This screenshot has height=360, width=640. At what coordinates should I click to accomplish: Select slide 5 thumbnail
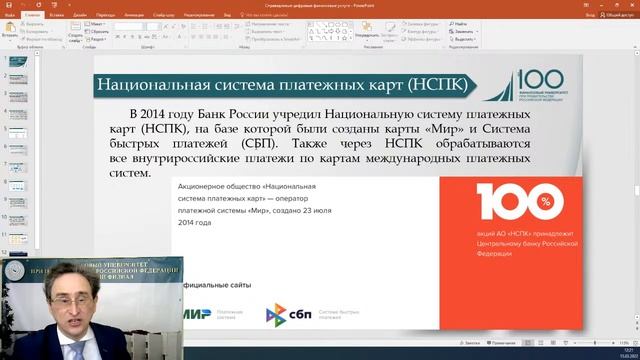18,133
